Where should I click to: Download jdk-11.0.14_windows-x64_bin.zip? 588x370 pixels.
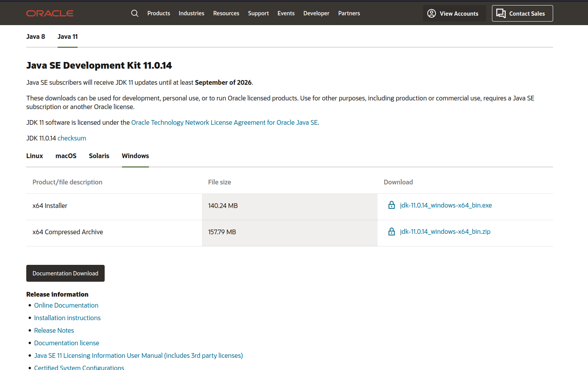pos(445,231)
